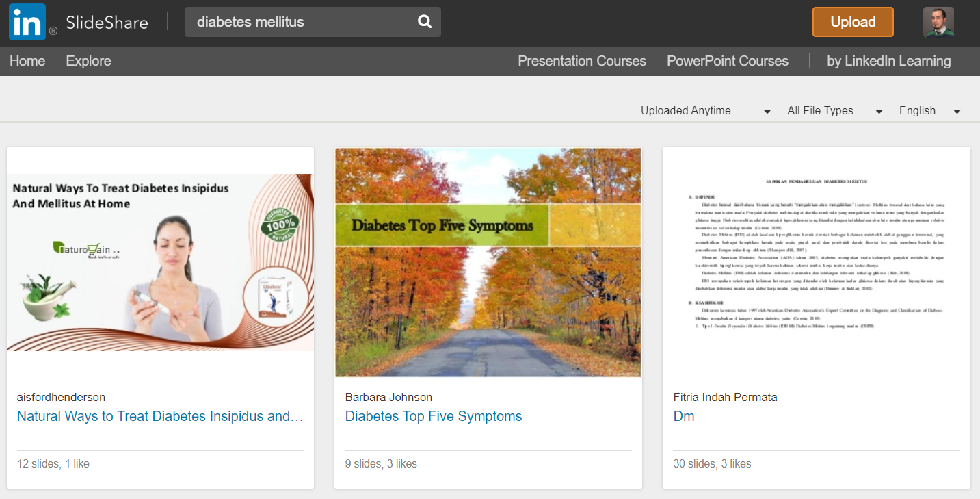Click the Diabetes Top Five Symptoms title link
Image resolution: width=980 pixels, height=499 pixels.
[x=433, y=416]
